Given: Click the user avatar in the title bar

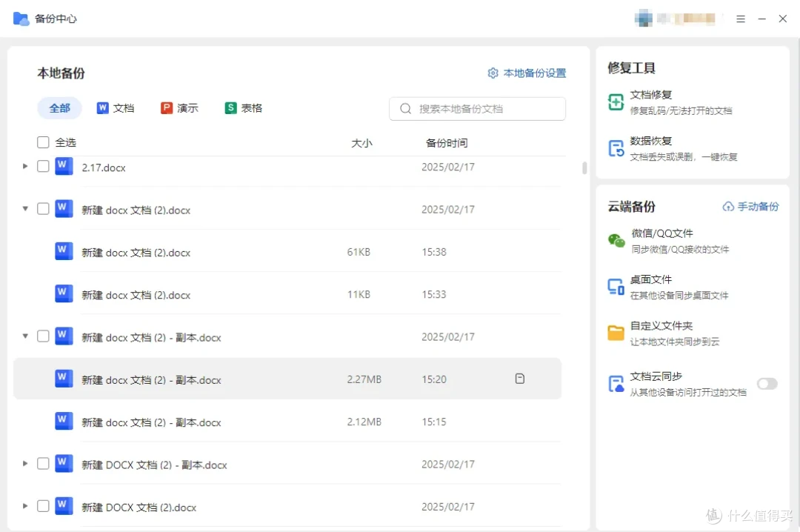Looking at the screenshot, I should point(644,19).
